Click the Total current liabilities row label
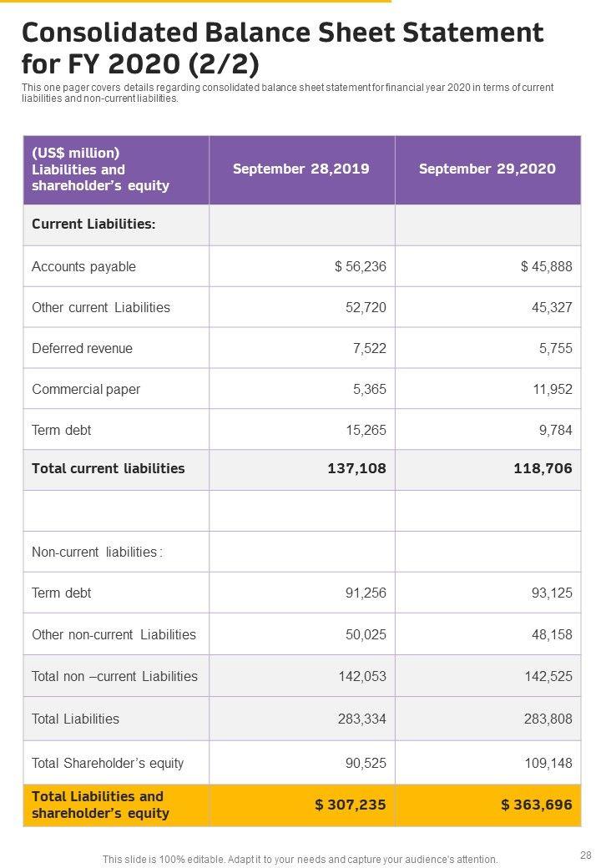 109,468
